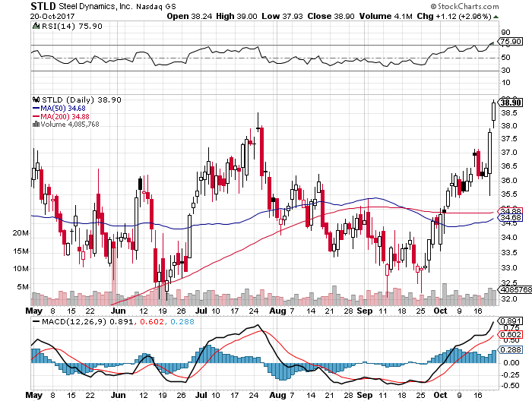Select Sep on the upper date axis
This screenshot has width=532, height=401.
point(366,311)
